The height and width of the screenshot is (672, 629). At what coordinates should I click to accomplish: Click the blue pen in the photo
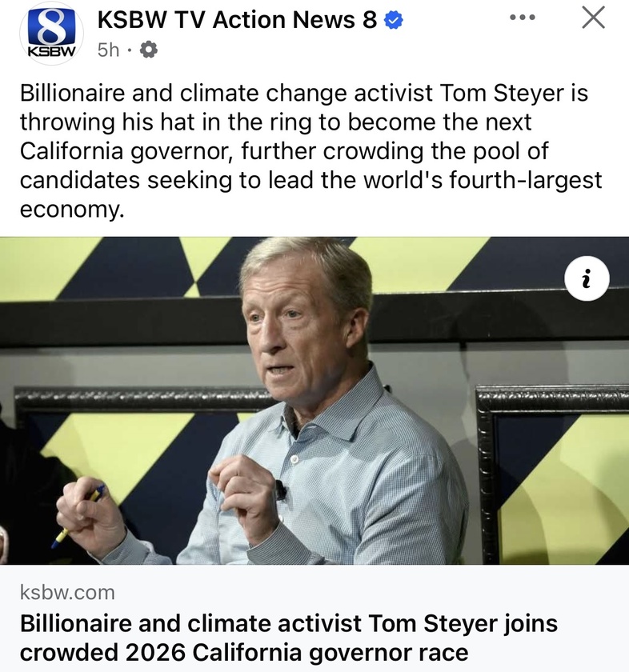(x=78, y=515)
